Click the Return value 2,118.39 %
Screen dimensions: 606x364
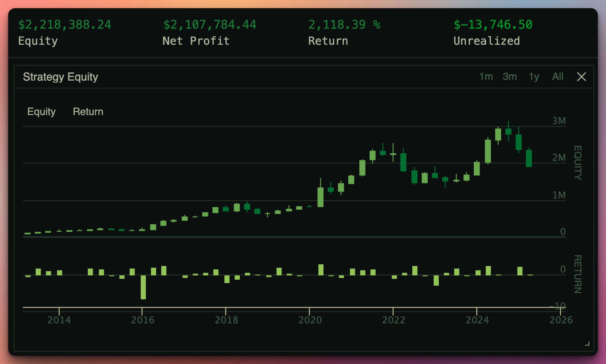coord(344,25)
